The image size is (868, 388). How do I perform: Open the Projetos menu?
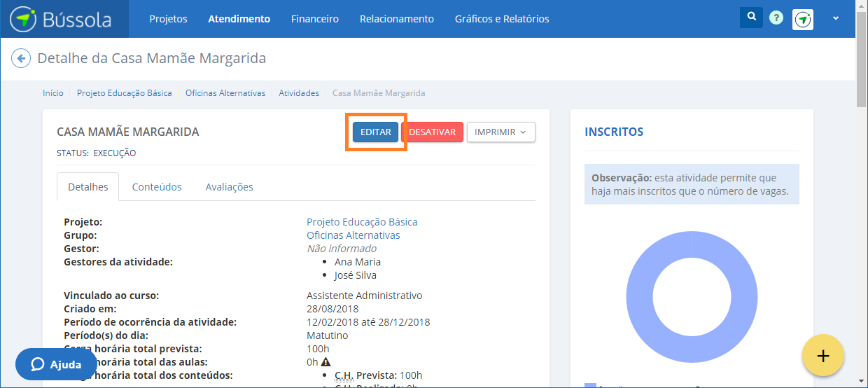click(x=168, y=19)
